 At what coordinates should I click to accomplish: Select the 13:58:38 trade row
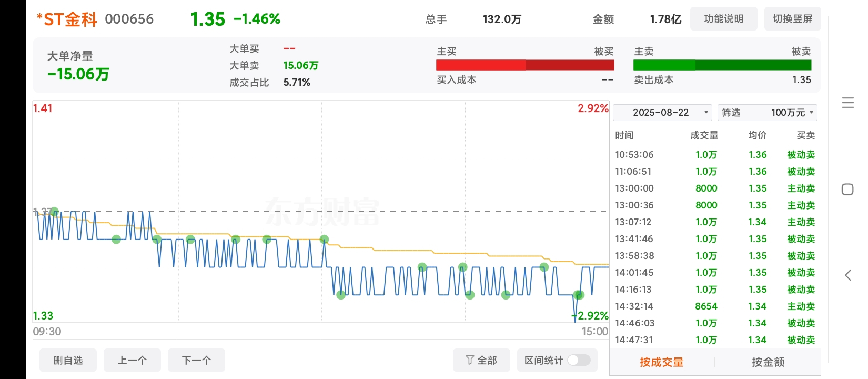coord(715,256)
